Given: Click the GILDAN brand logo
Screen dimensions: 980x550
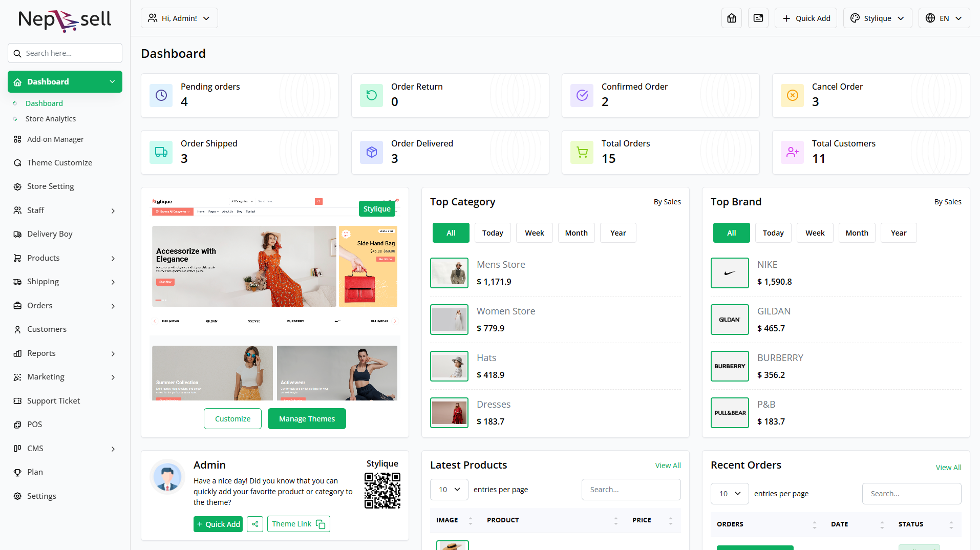Looking at the screenshot, I should pyautogui.click(x=730, y=320).
